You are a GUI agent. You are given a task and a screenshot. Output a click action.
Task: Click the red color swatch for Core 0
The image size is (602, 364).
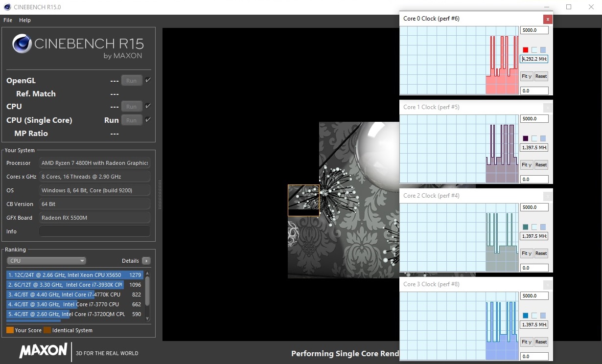click(526, 50)
